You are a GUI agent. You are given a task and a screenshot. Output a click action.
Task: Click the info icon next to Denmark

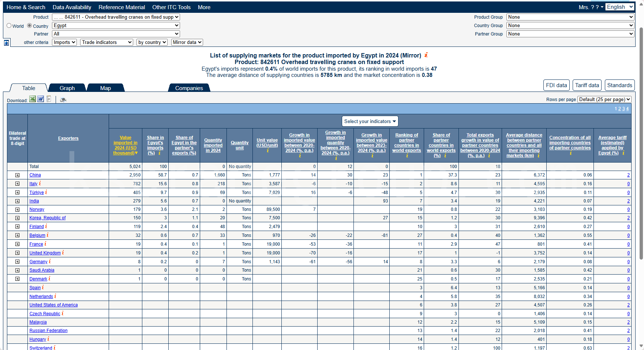tap(49, 279)
